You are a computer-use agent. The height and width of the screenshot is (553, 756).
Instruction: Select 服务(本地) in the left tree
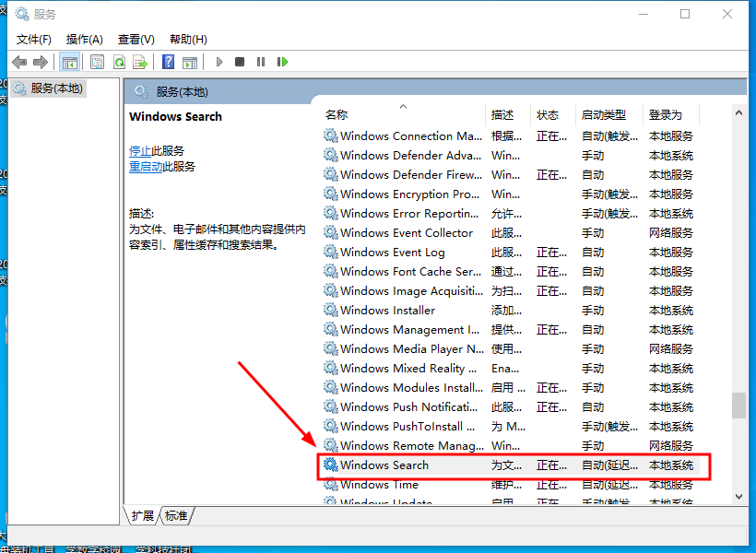(x=56, y=88)
